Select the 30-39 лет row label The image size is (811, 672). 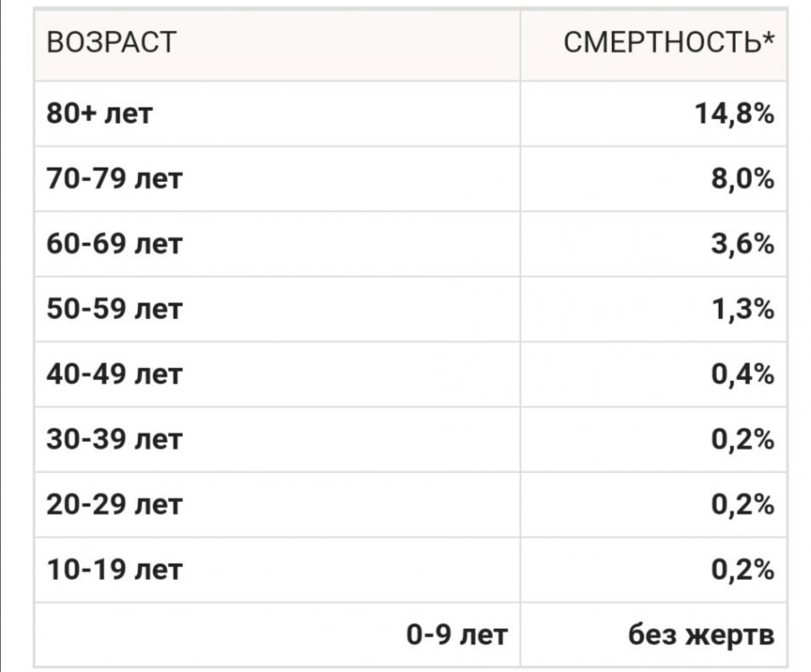pos(115,439)
